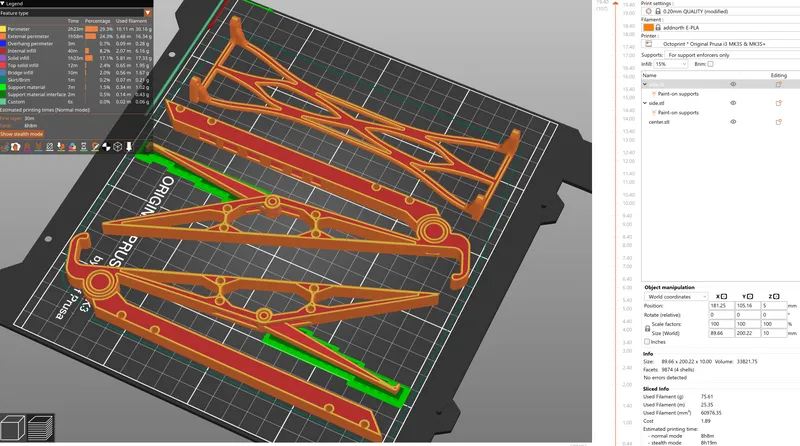Image resolution: width=800 pixels, height=446 pixels.
Task: Open the World coordinates dropdown
Action: coord(676,296)
